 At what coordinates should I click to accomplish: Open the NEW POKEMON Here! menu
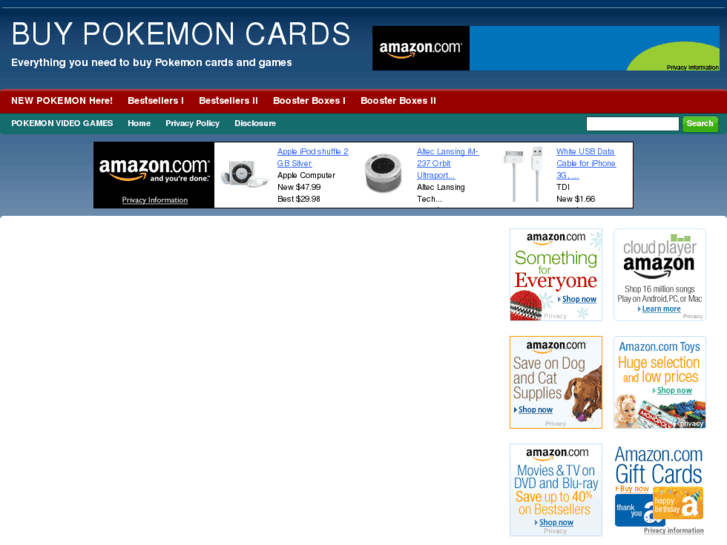62,101
